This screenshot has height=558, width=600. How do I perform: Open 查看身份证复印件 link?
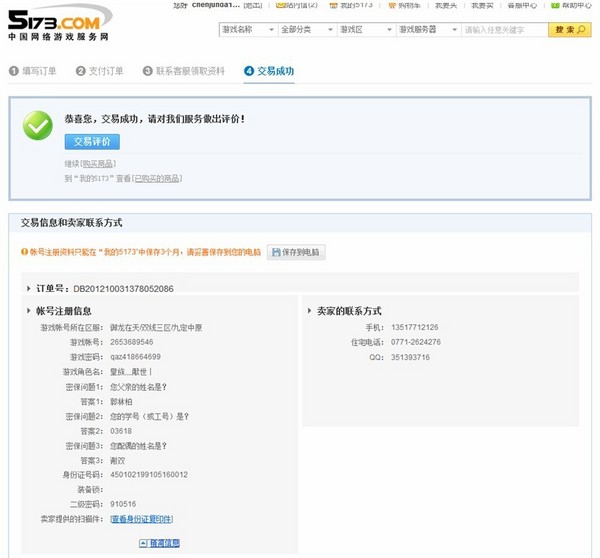coord(141,519)
